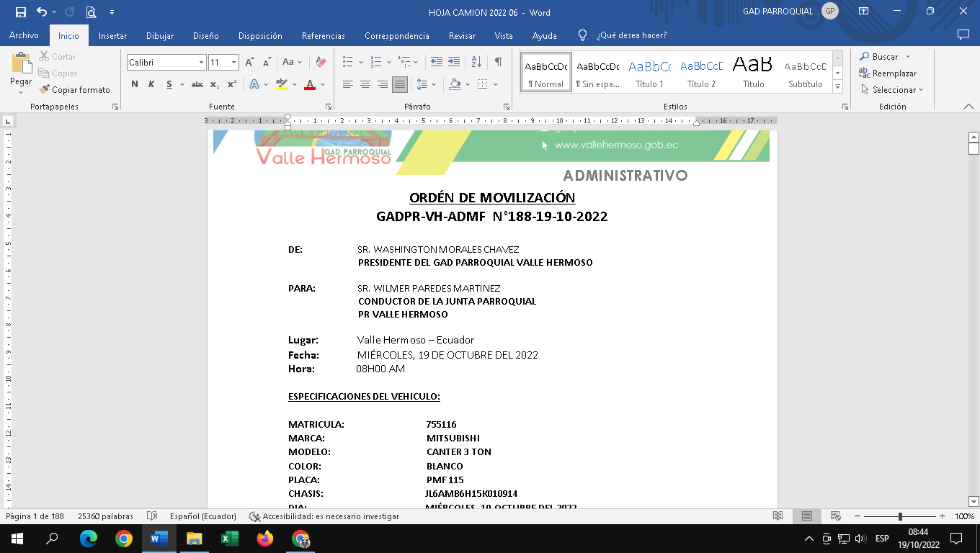Switch to the Disposición tab
Screen dimensions: 980x553
pos(260,35)
